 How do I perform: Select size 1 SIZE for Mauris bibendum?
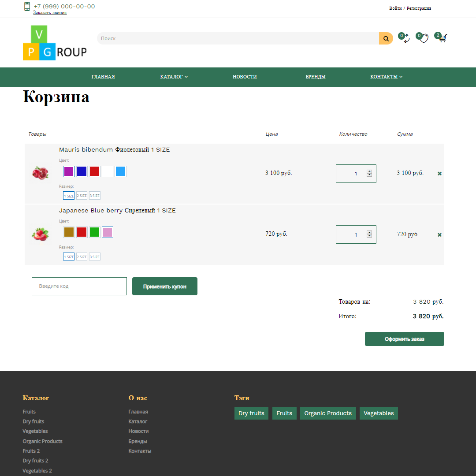(69, 195)
